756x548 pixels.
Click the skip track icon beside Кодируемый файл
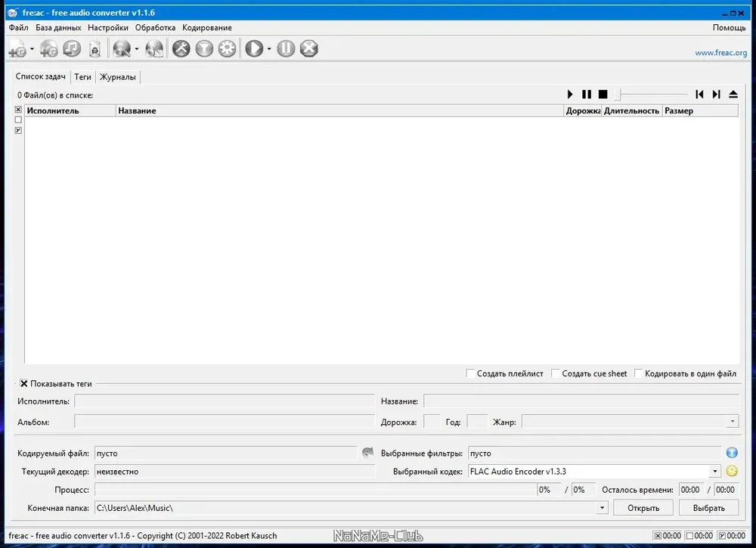(x=367, y=453)
